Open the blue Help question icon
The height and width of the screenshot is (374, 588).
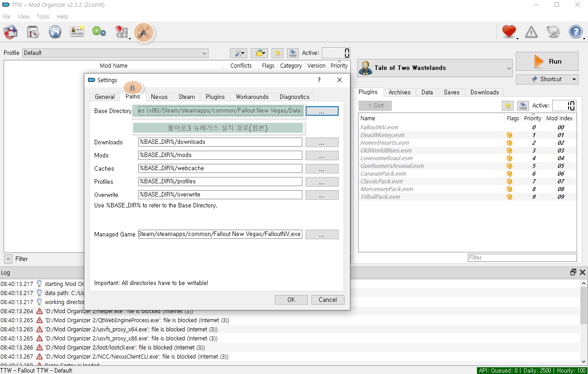coord(576,32)
